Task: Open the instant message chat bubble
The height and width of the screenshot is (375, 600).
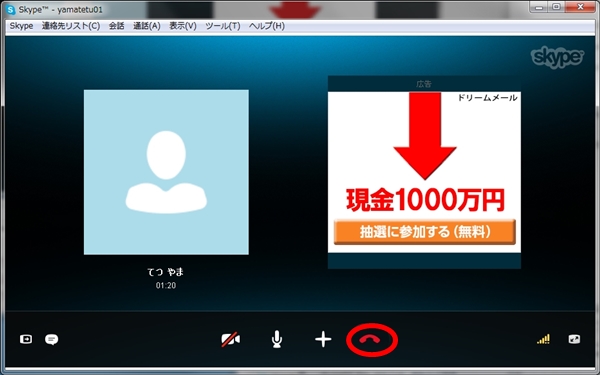Action: coord(52,339)
